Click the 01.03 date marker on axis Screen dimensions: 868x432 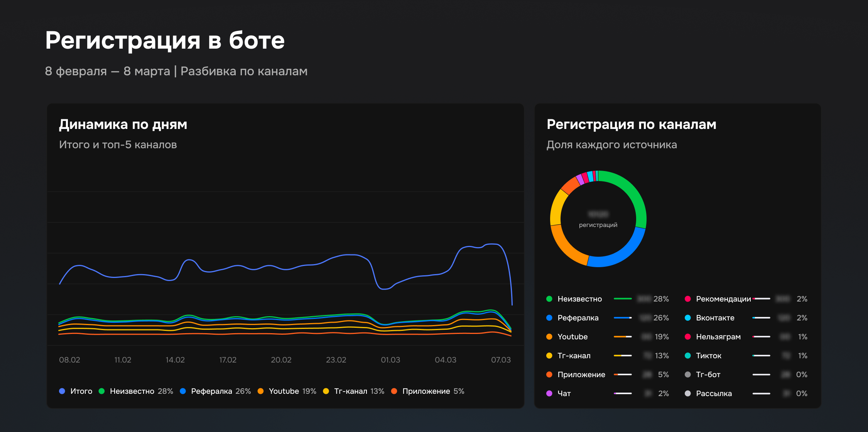coord(390,360)
